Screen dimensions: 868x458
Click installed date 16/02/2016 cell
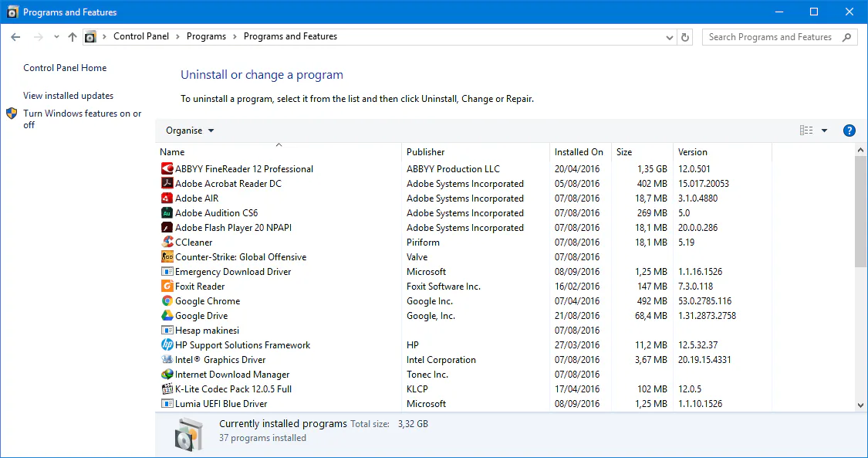(x=577, y=287)
